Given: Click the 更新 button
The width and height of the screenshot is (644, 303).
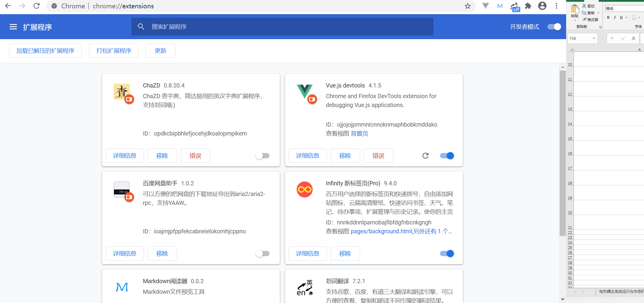Looking at the screenshot, I should pyautogui.click(x=160, y=51).
